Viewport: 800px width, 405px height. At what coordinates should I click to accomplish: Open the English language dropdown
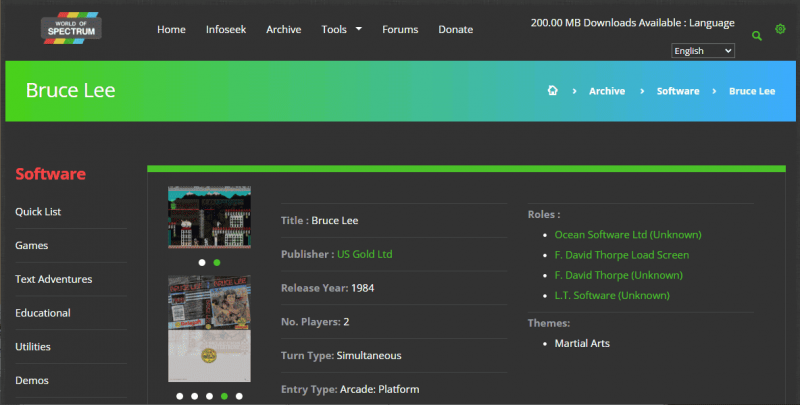(x=703, y=51)
